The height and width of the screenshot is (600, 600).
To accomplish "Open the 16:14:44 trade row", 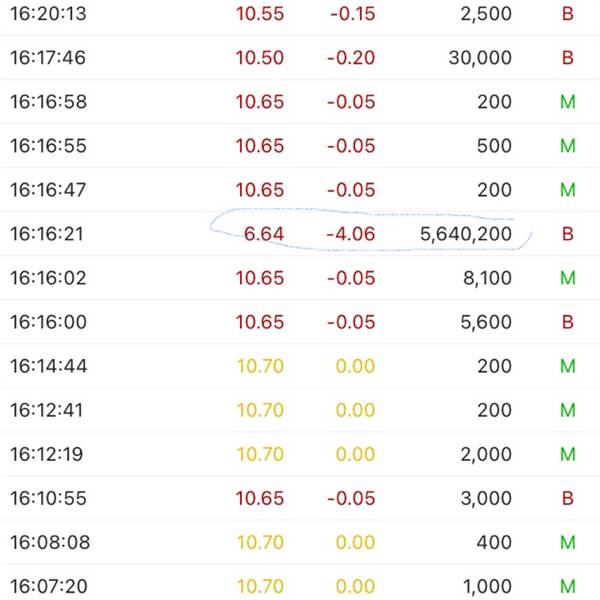I will click(300, 366).
